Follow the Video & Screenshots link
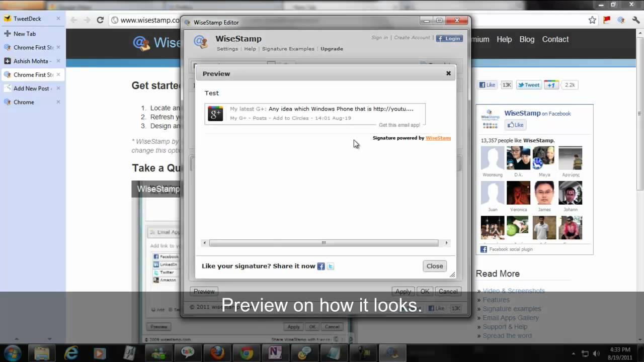 [514, 291]
